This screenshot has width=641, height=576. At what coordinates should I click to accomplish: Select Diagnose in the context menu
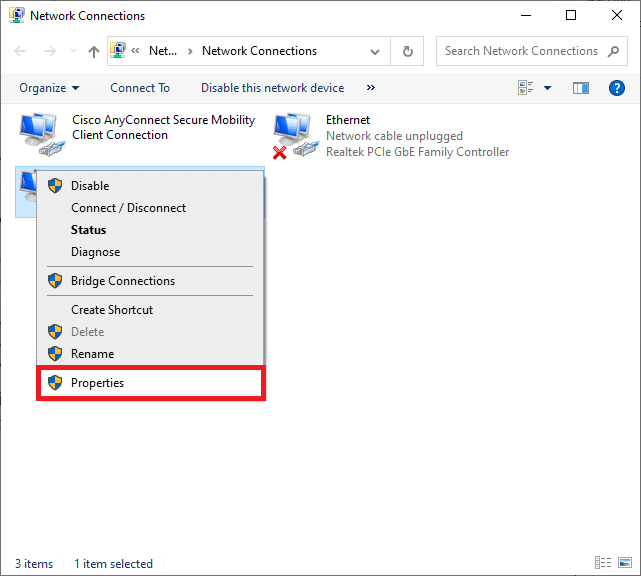[x=95, y=252]
